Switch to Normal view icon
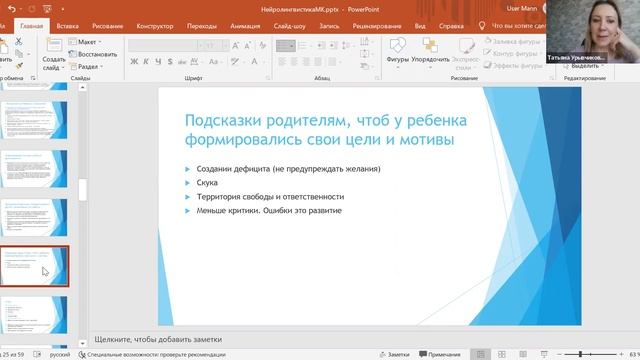The height and width of the screenshot is (360, 640). [480, 354]
